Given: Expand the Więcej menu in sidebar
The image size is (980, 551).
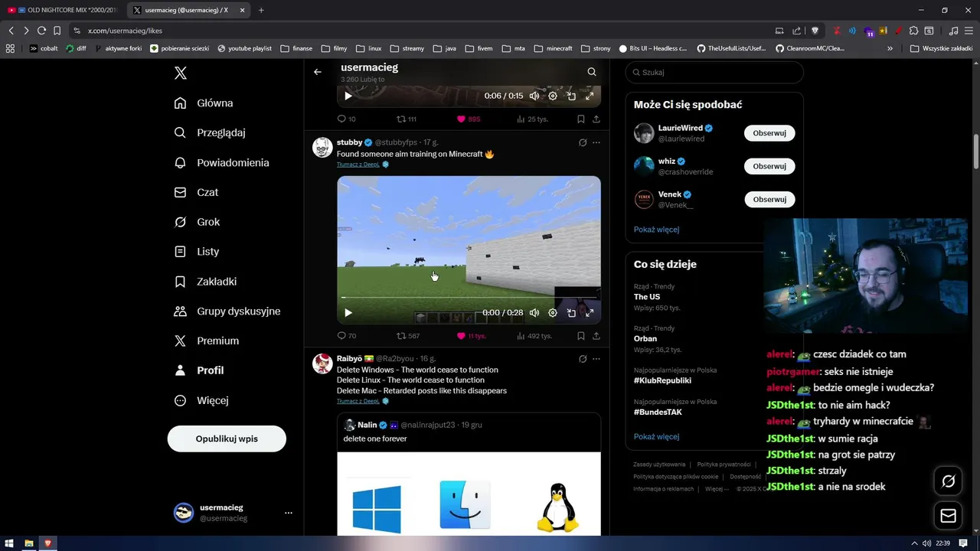Looking at the screenshot, I should (x=201, y=400).
